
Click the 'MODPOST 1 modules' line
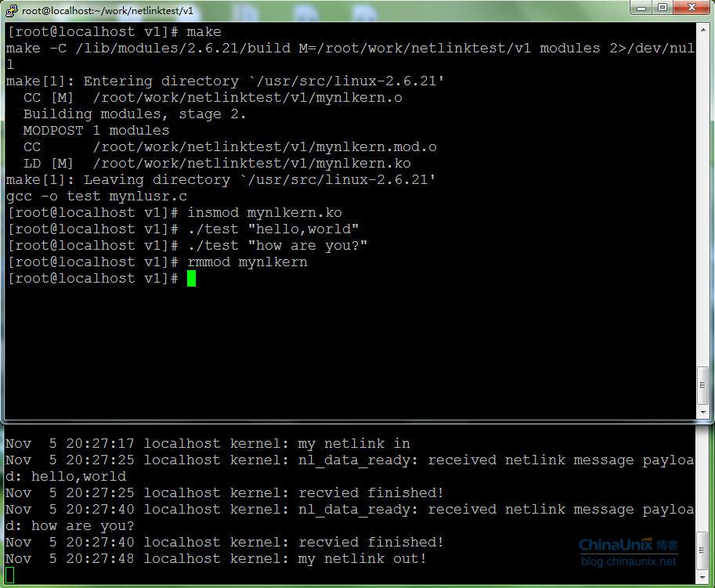[x=96, y=131]
